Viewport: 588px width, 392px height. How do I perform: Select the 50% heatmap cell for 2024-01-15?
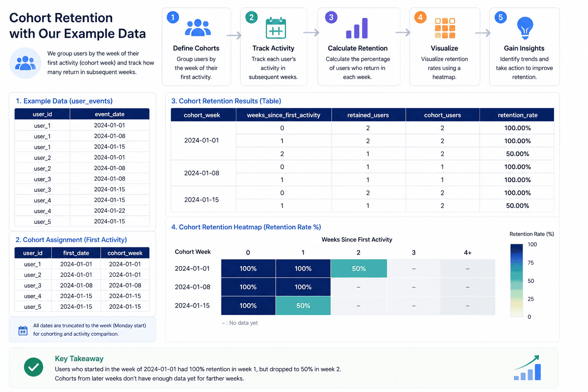303,305
